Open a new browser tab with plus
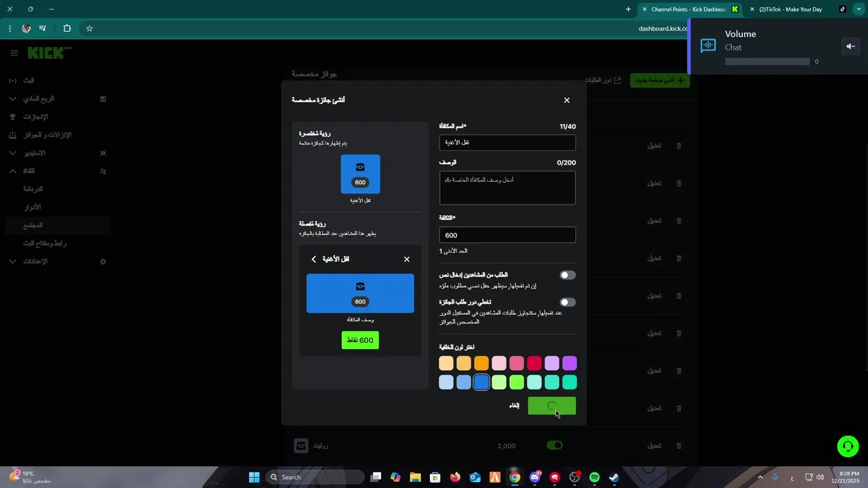 pos(628,9)
